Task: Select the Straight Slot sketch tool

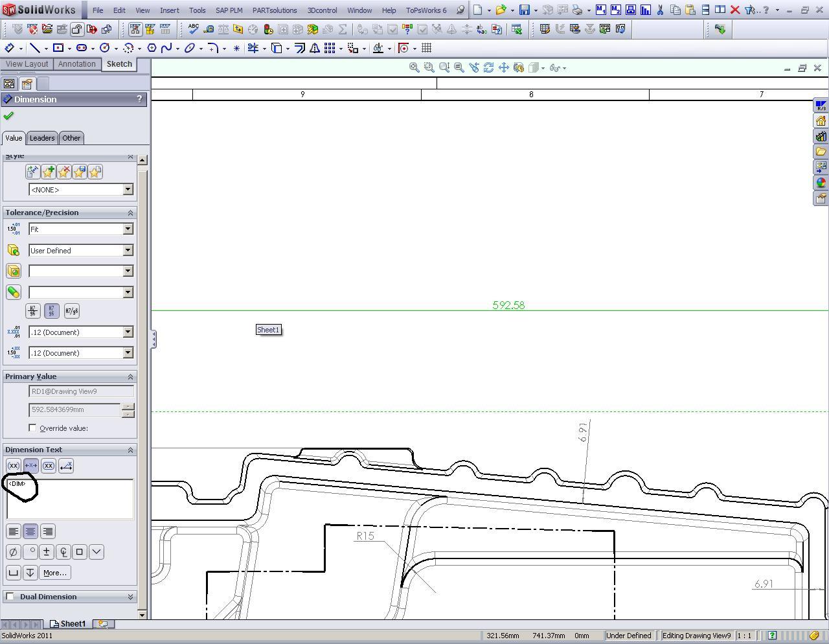Action: (82, 48)
